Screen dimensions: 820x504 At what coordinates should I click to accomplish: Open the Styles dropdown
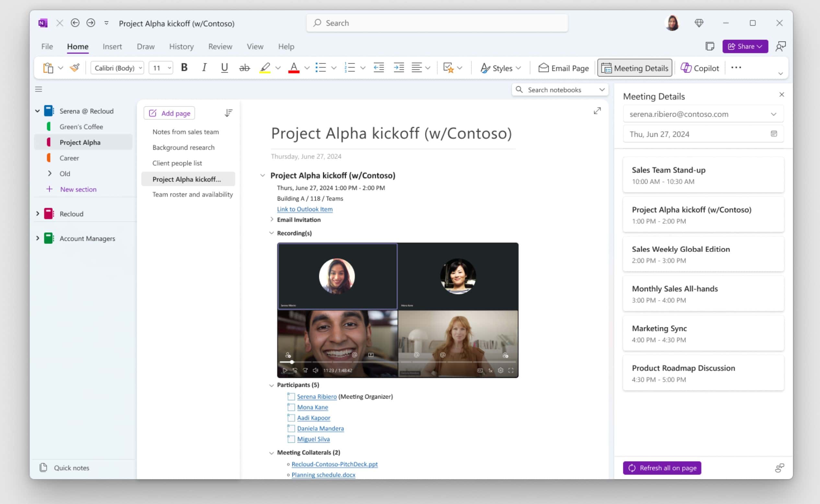(500, 68)
